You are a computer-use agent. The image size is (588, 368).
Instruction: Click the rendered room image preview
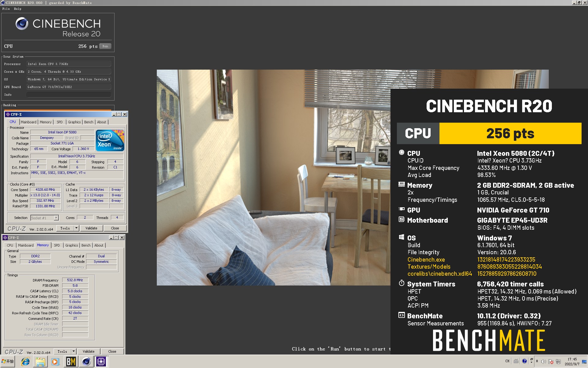273,178
